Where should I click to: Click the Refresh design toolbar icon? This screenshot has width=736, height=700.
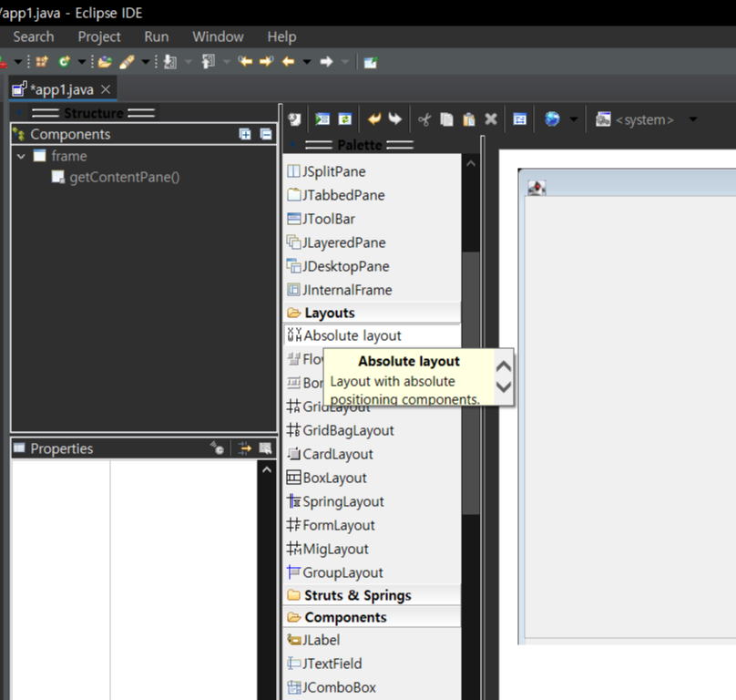(x=345, y=119)
